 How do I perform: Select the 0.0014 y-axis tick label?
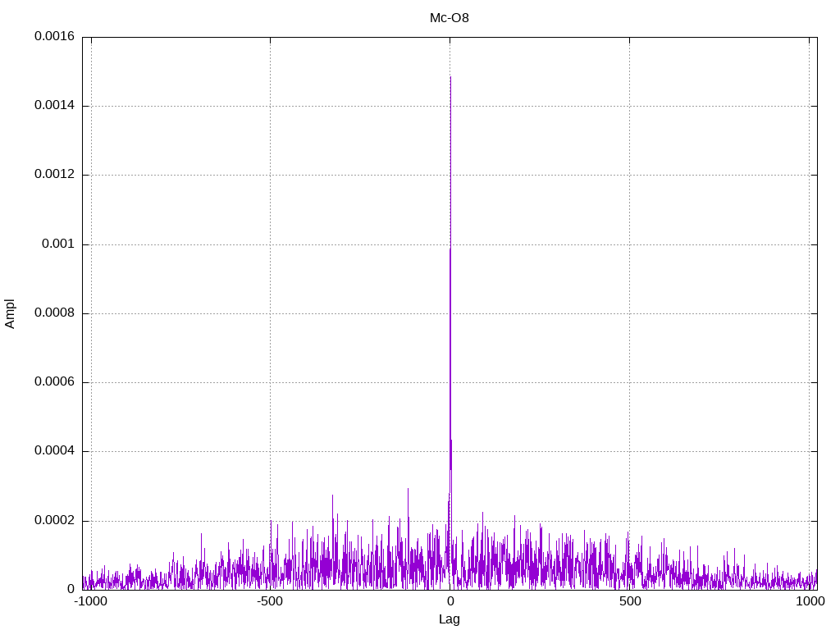pyautogui.click(x=54, y=106)
